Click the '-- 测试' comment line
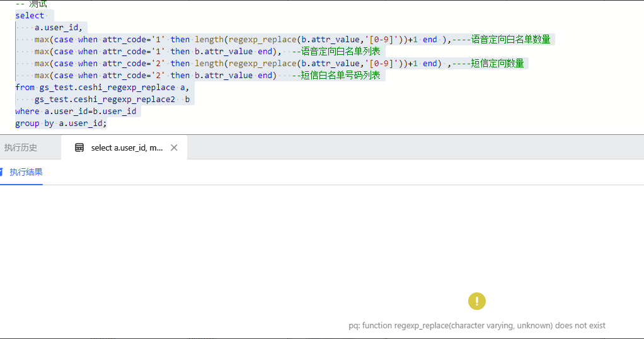This screenshot has height=339, width=644. click(x=32, y=4)
